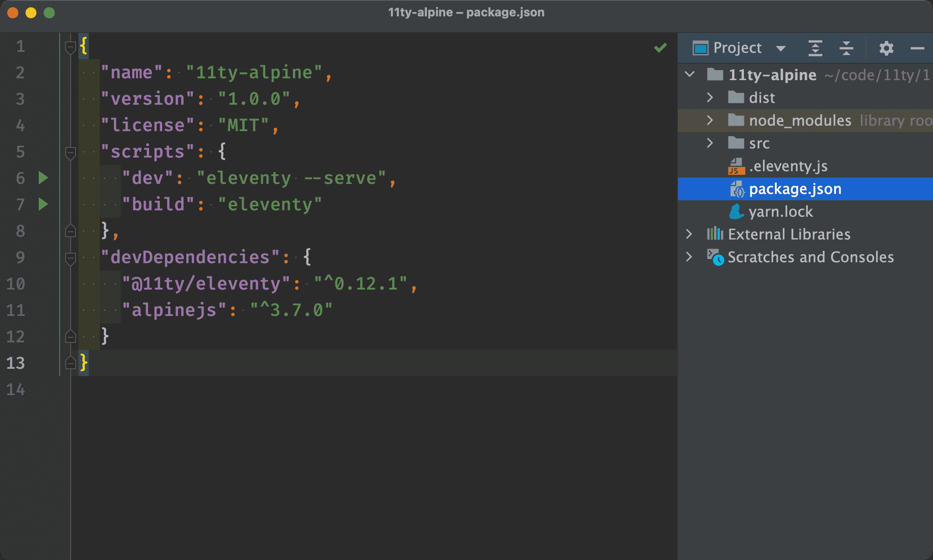Select External Libraries label

789,234
